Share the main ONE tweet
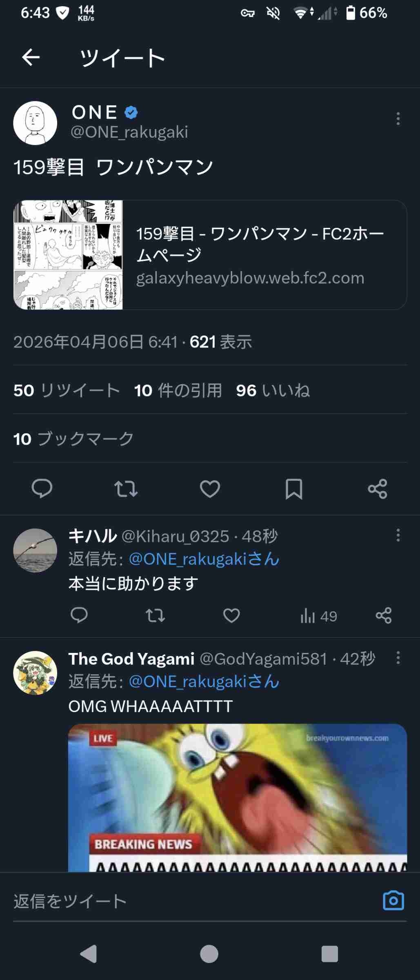This screenshot has width=420, height=980. (378, 489)
